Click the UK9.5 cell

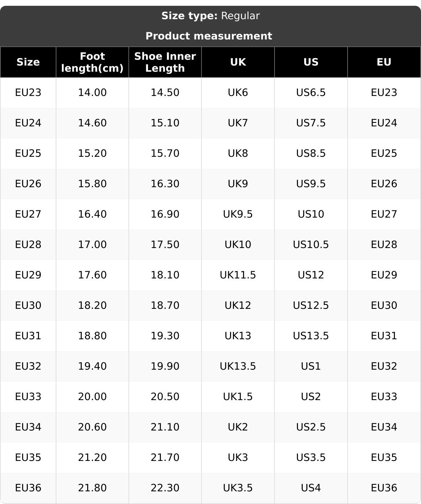click(x=238, y=214)
